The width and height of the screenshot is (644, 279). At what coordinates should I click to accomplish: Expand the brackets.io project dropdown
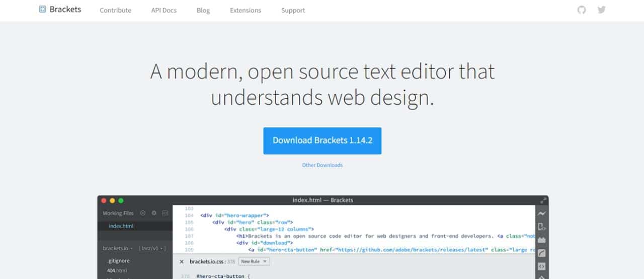pos(119,248)
